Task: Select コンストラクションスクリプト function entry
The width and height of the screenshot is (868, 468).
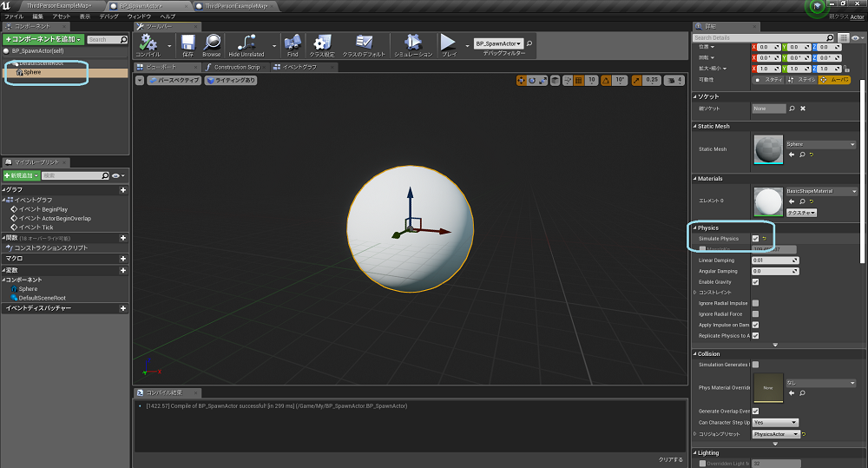Action: pos(51,248)
